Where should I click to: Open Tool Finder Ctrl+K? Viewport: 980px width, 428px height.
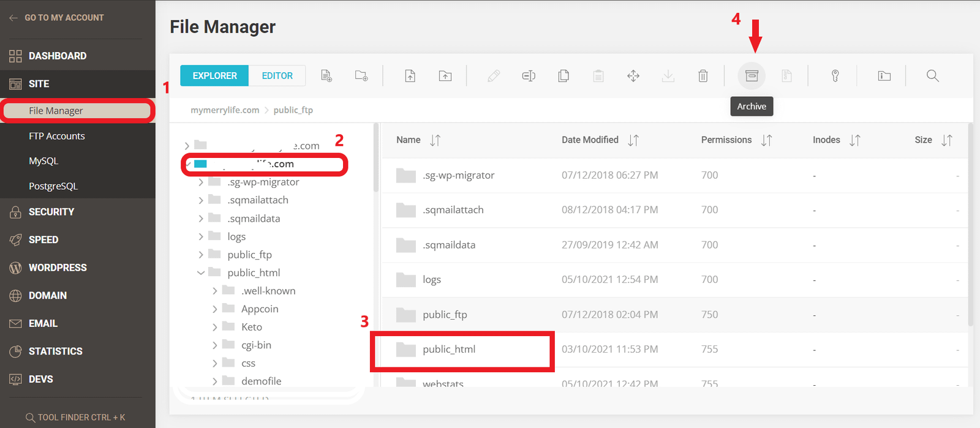click(x=75, y=418)
